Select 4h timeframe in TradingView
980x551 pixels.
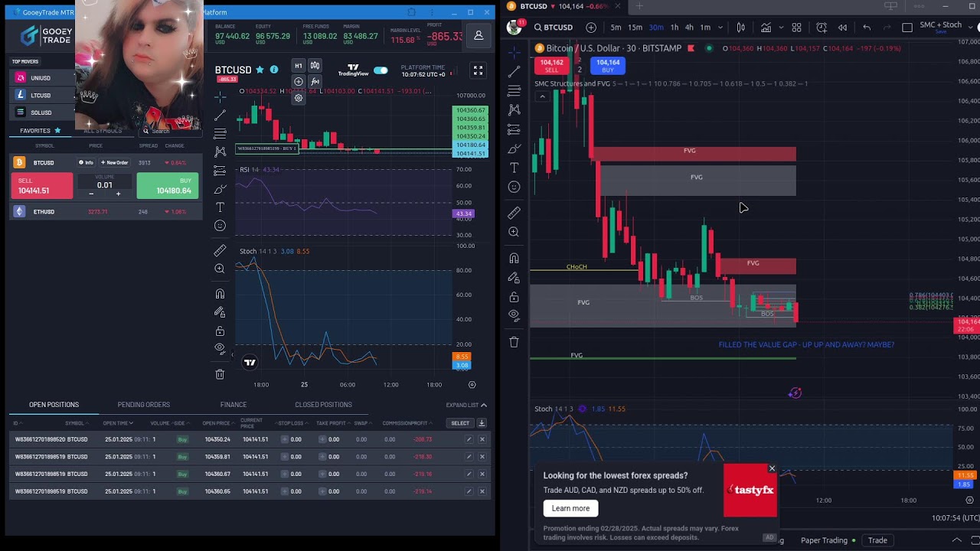pyautogui.click(x=689, y=28)
